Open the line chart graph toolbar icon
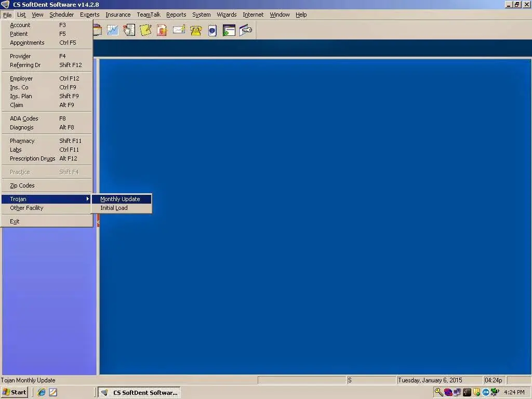 [113, 30]
